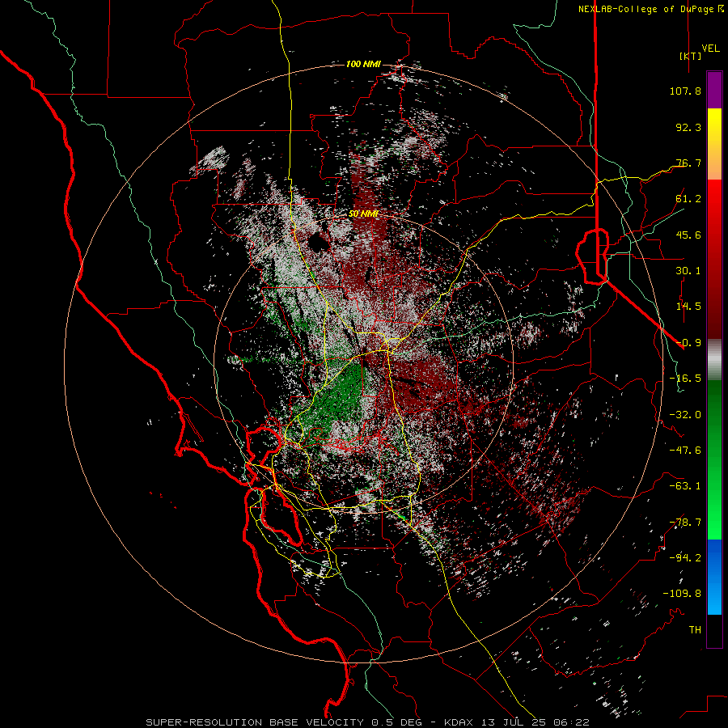The height and width of the screenshot is (728, 728).
Task: Click the 30.1 scale value
Action: click(688, 271)
